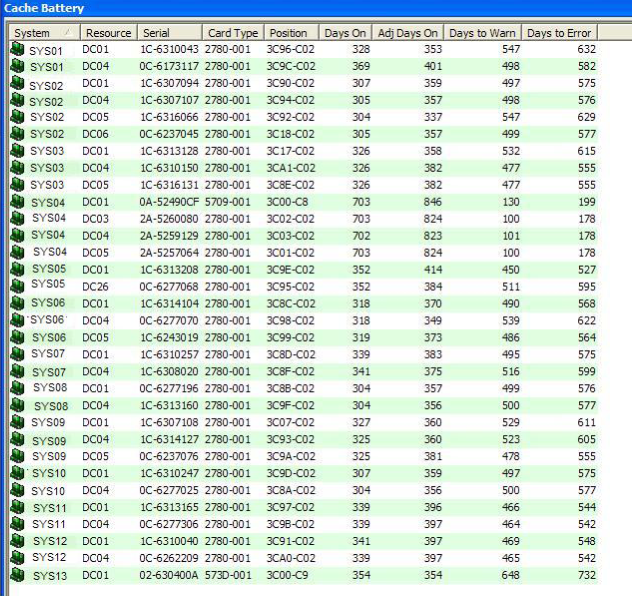This screenshot has width=632, height=596.
Task: Sort by the Days to Warn column
Action: click(x=483, y=33)
